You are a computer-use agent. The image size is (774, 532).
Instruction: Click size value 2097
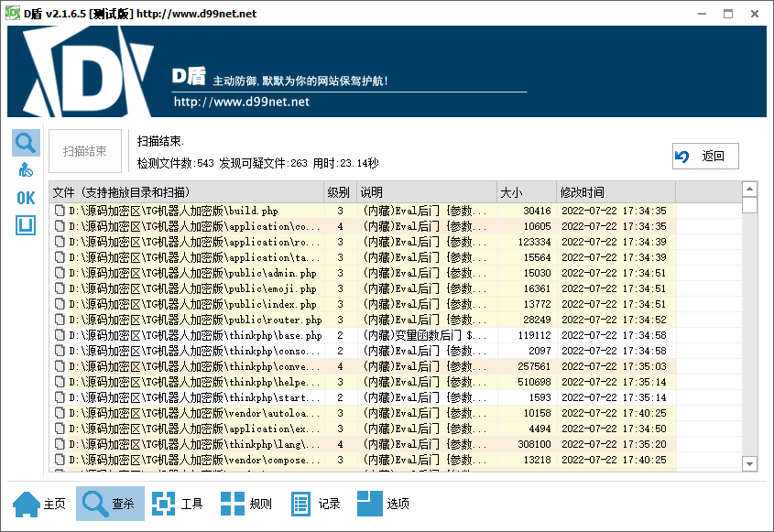click(540, 351)
